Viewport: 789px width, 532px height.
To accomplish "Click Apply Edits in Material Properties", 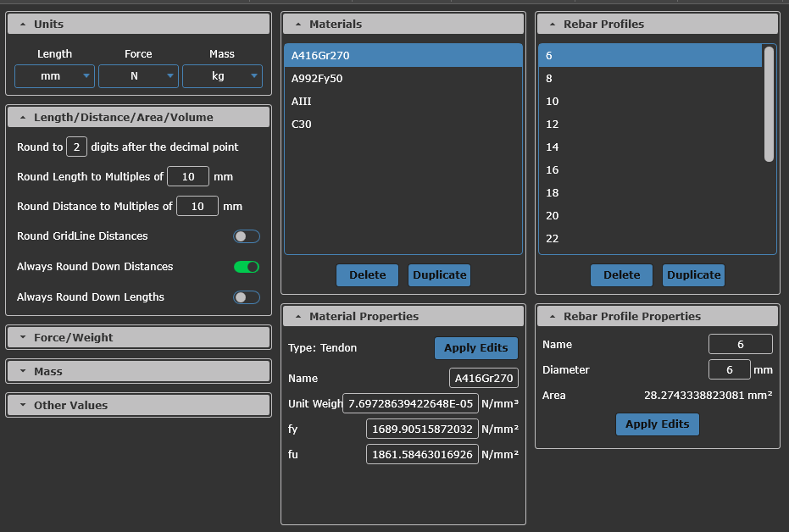I will click(475, 347).
